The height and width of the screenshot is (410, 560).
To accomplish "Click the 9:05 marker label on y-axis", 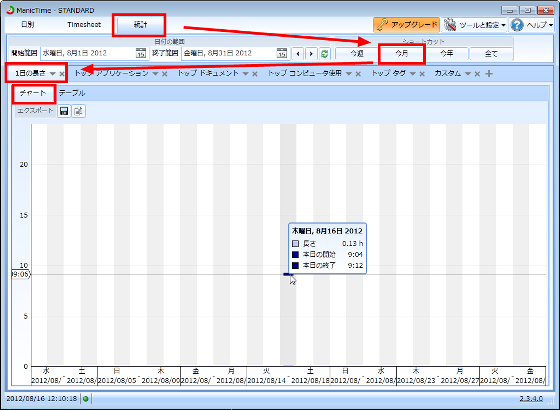I will [21, 274].
